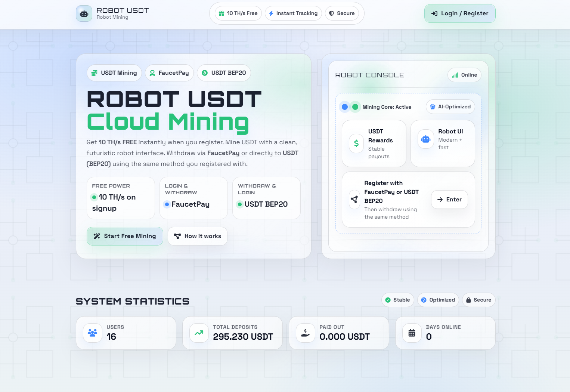The image size is (570, 392).
Task: Select the calendar icon beside Days Online
Action: (x=412, y=333)
